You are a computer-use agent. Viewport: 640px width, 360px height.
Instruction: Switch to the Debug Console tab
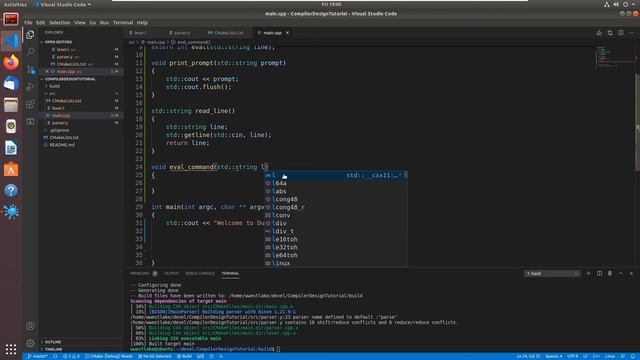(200, 273)
